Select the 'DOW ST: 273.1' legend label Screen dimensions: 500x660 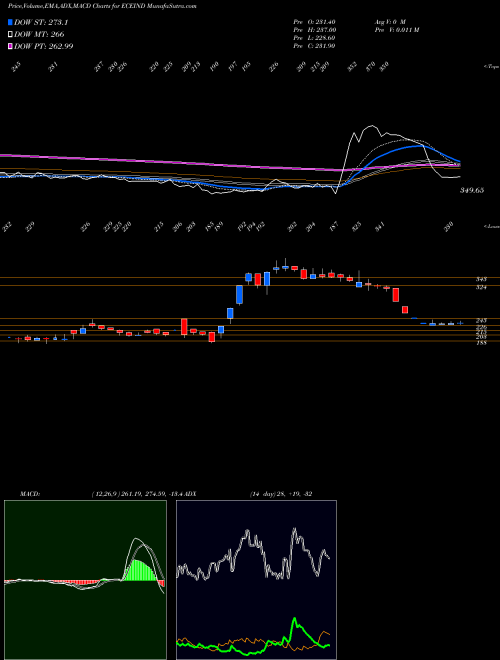[41, 23]
